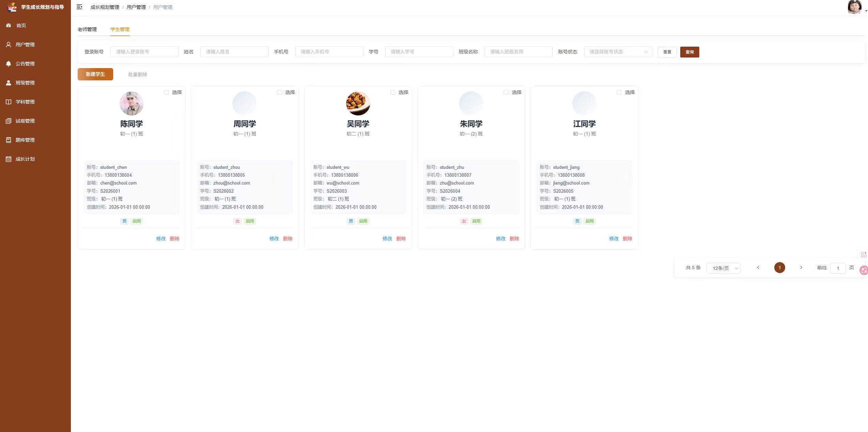Focus the 手机号 input field

click(329, 52)
